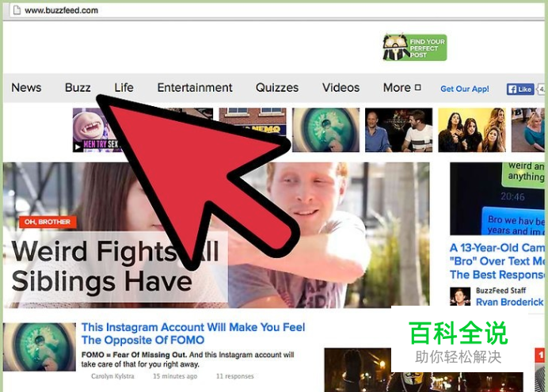The image size is (548, 392).
Task: Click the 15 minutes ago timestamp
Action: pos(175,376)
